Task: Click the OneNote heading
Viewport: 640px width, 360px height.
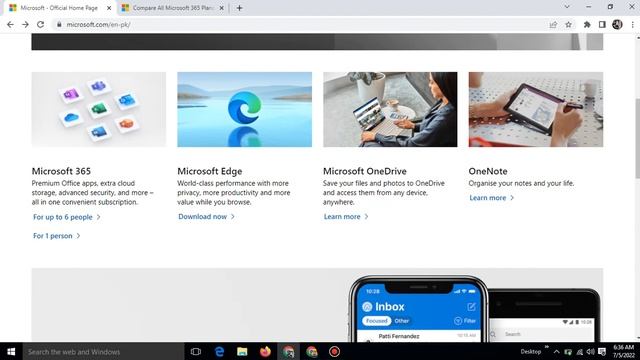Action: pyautogui.click(x=488, y=171)
